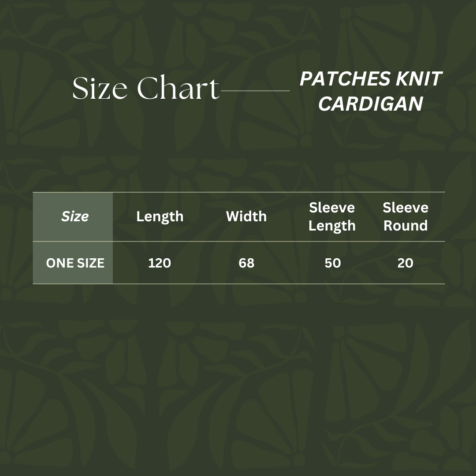Screen dimensions: 476x476
Task: Click the word KNIT in title
Action: tap(419, 79)
